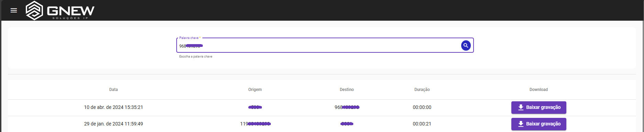Click the download arrow icon in first row
This screenshot has width=644, height=132.
click(x=521, y=107)
